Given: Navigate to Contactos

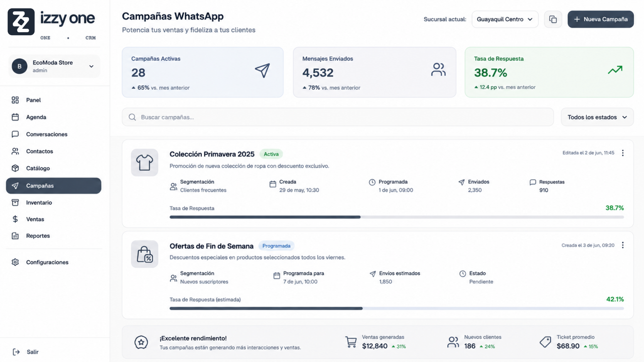Looking at the screenshot, I should pyautogui.click(x=54, y=151).
